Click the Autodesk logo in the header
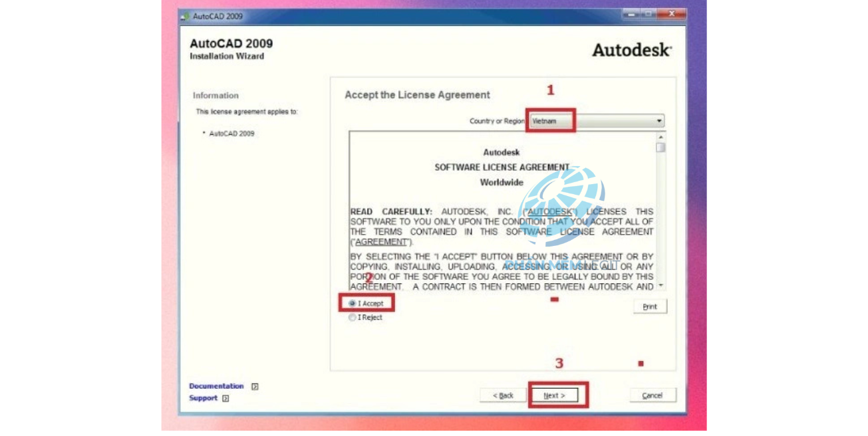This screenshot has height=436, width=868. 632,50
